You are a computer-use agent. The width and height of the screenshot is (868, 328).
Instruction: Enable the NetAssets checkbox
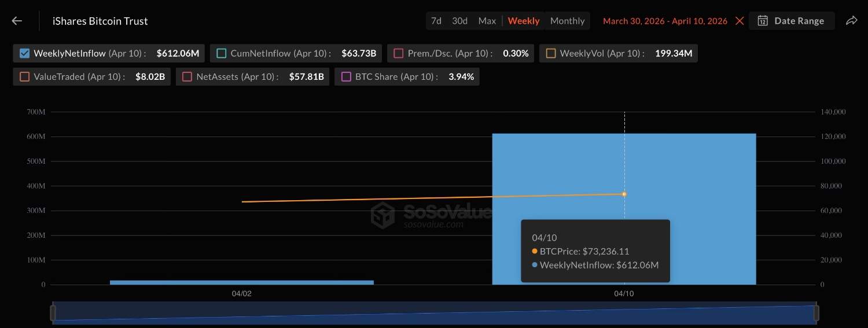[x=187, y=76]
